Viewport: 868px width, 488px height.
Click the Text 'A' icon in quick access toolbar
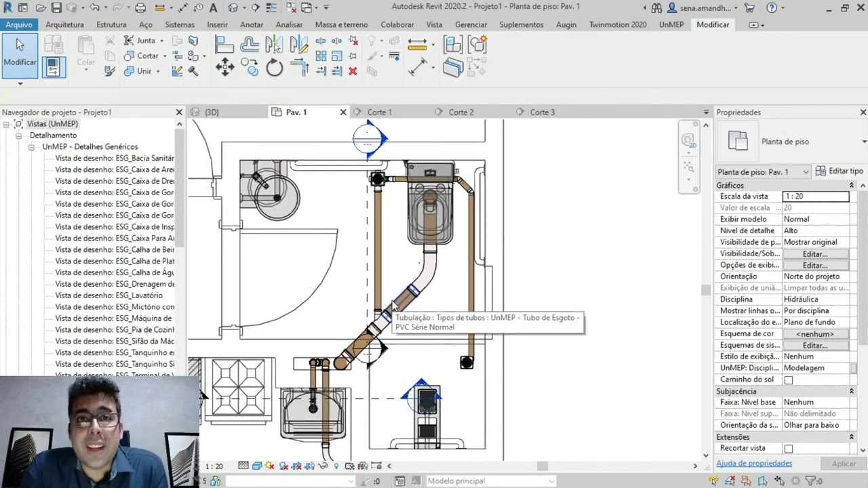[214, 8]
